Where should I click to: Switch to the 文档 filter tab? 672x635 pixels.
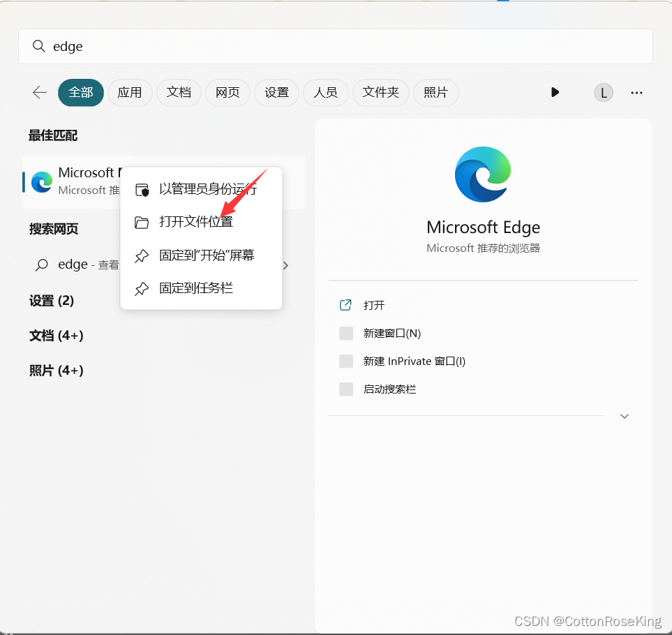pyautogui.click(x=179, y=93)
